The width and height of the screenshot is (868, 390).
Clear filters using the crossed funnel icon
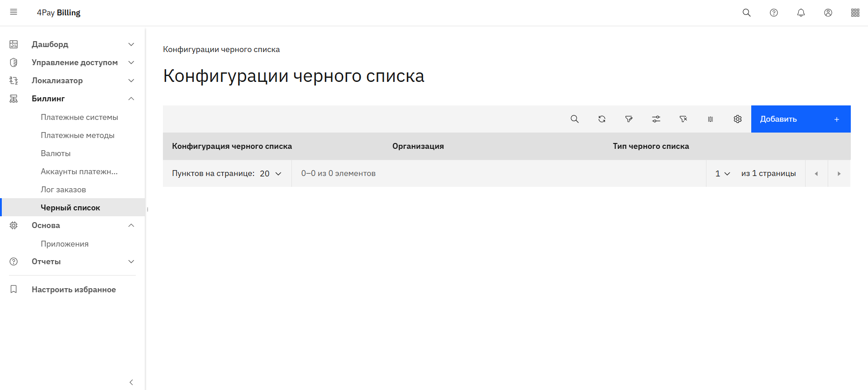[683, 119]
